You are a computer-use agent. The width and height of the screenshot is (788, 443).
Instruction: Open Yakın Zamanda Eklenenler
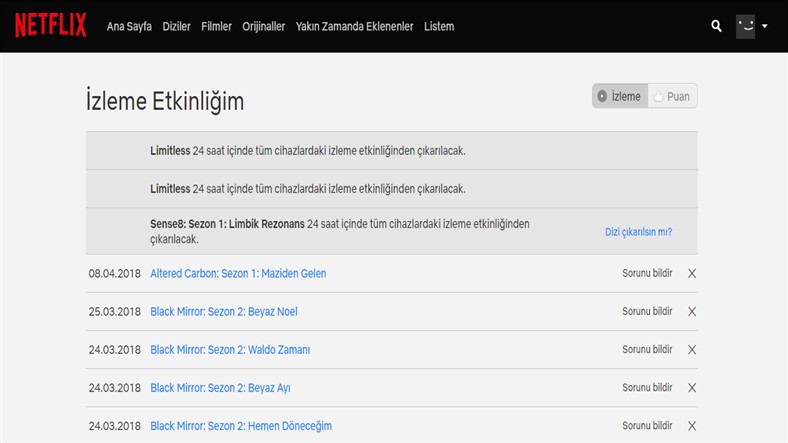click(x=354, y=27)
